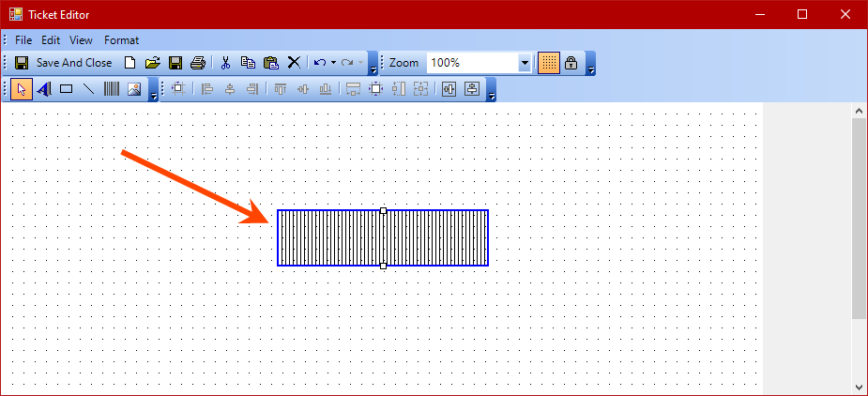Print the ticket using the printer icon
868x396 pixels.
click(198, 63)
